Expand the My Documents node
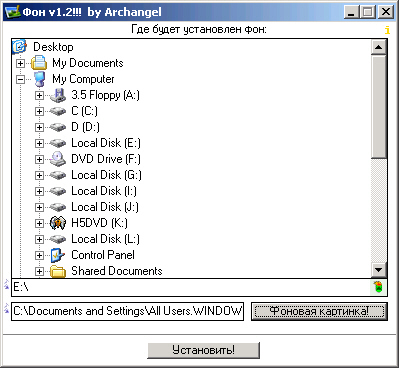 pyautogui.click(x=20, y=63)
